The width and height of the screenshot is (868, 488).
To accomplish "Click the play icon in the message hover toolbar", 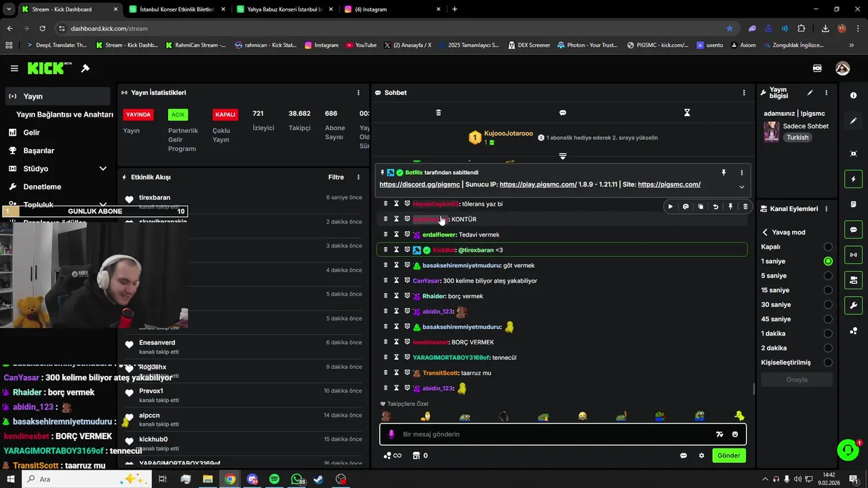I will click(x=671, y=207).
